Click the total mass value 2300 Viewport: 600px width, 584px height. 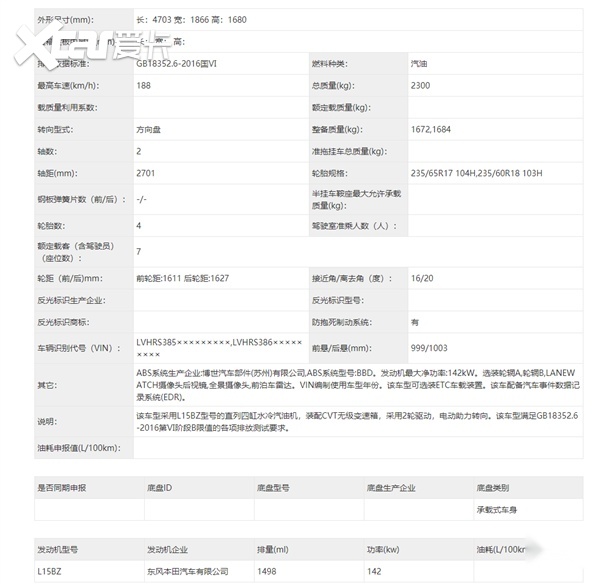pos(420,85)
